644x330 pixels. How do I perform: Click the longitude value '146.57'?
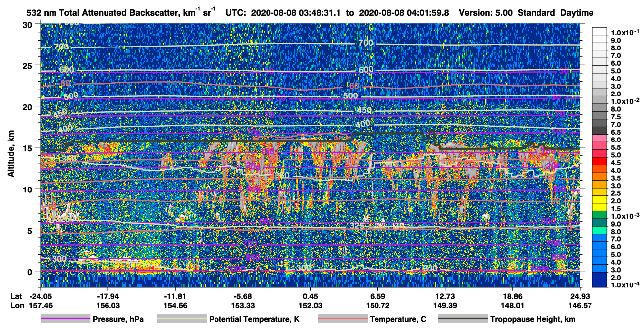coord(580,306)
